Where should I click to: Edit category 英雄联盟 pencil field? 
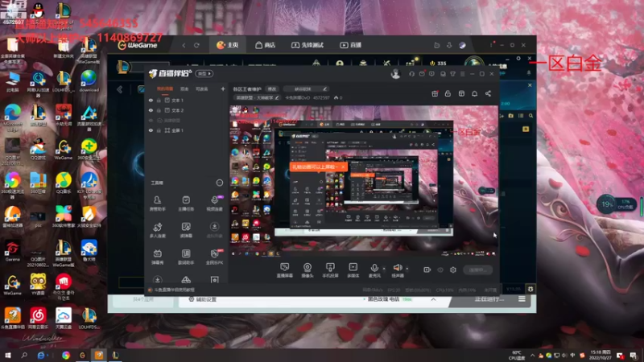click(257, 97)
